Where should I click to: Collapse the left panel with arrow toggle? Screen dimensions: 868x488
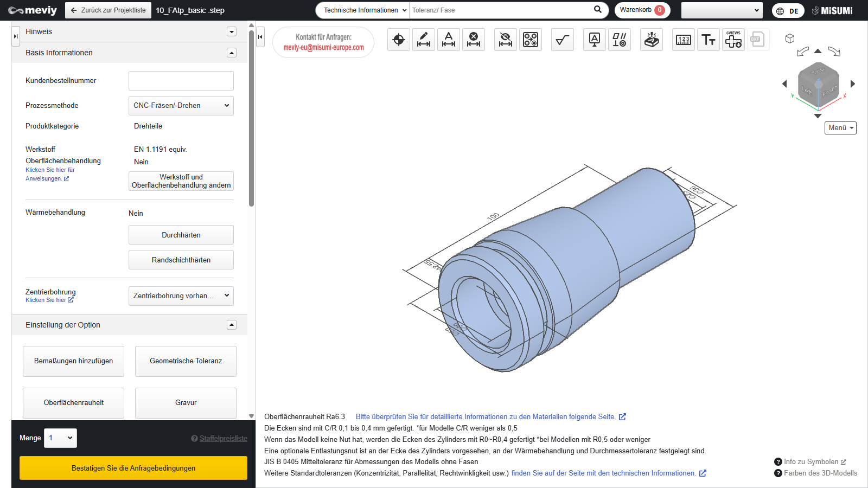[16, 36]
